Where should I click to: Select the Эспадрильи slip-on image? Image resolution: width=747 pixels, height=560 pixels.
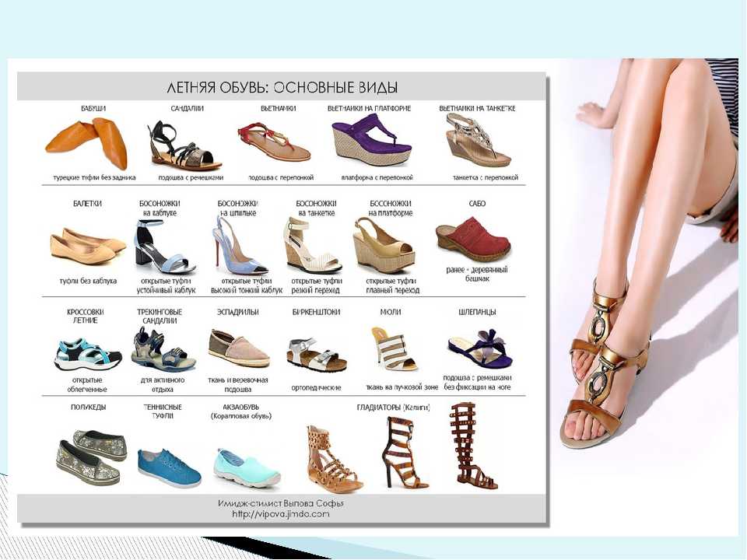[x=239, y=348]
